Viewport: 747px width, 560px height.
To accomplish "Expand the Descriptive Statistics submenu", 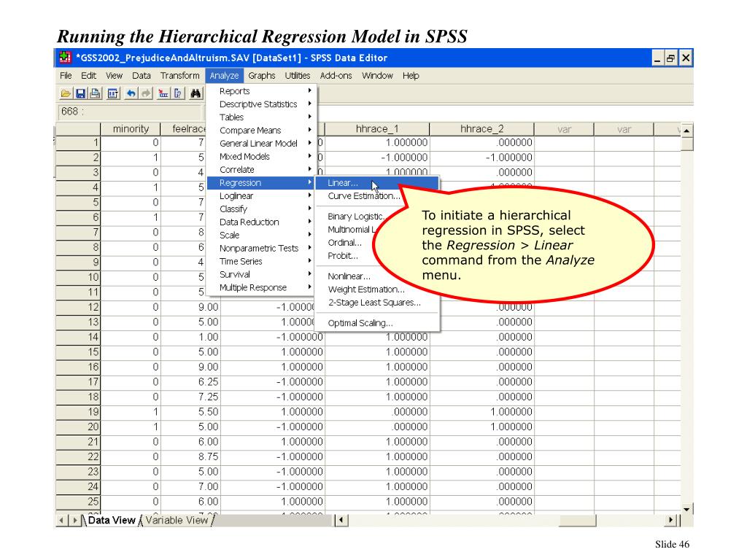I will 258,104.
